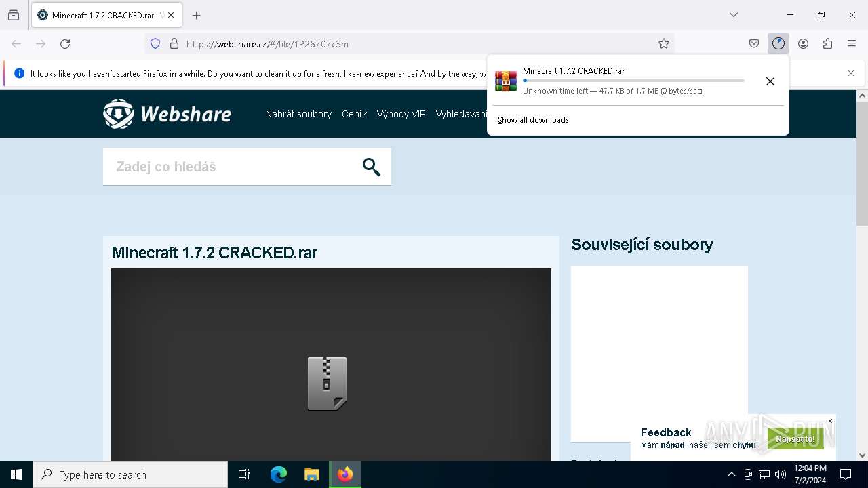
Task: Open tracking protection shield icon
Action: tap(155, 43)
